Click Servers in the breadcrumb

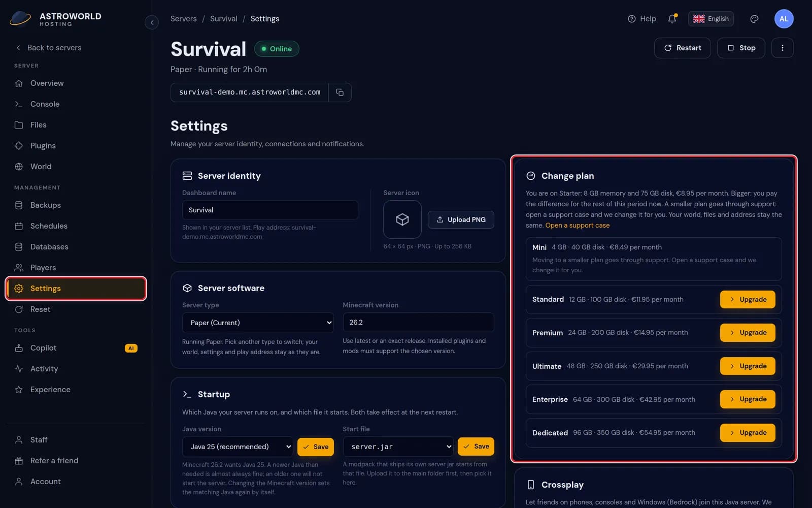pyautogui.click(x=183, y=19)
